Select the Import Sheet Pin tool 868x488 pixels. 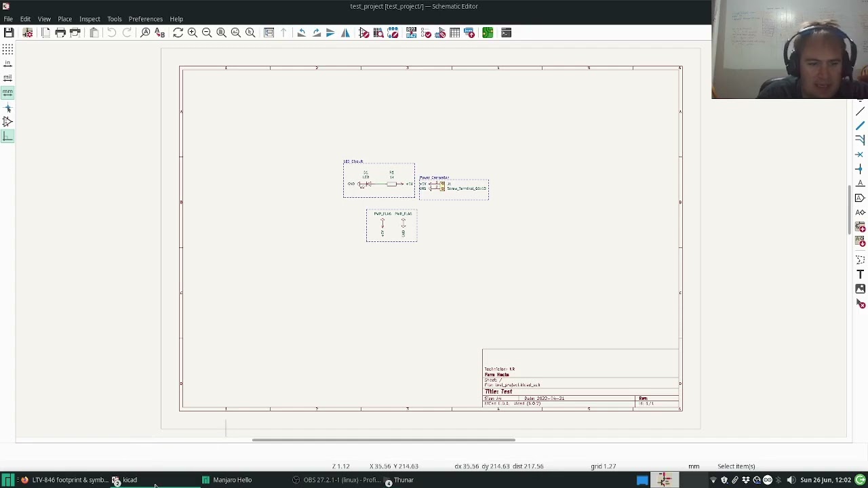(x=860, y=241)
